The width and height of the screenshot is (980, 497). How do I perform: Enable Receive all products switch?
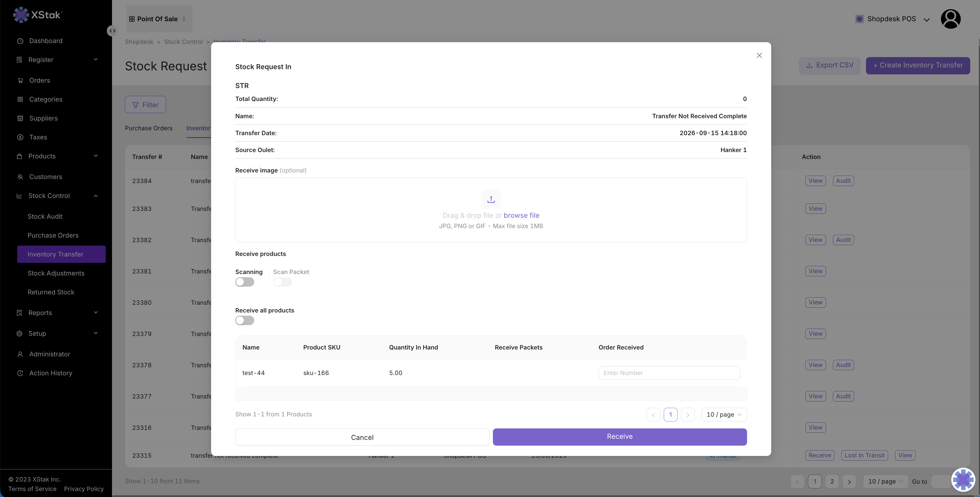[x=245, y=320]
